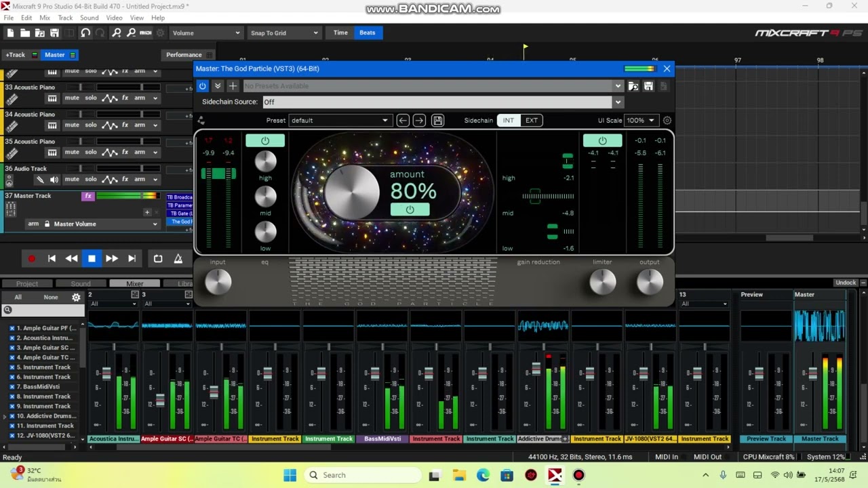Arm track 34 Acoustic Piano

(139, 125)
